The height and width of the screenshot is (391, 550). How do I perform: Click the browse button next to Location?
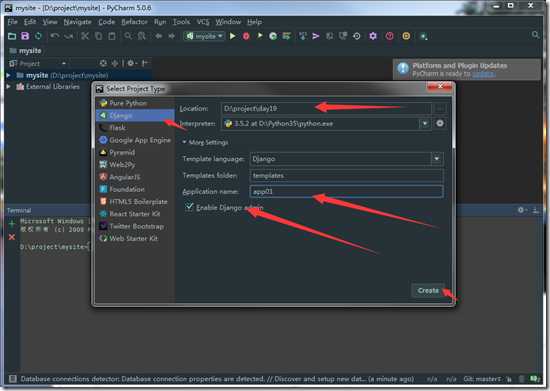440,108
